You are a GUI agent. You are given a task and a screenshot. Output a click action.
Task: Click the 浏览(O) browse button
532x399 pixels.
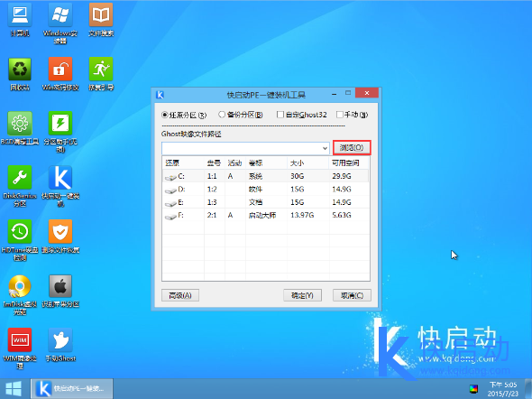(x=352, y=148)
